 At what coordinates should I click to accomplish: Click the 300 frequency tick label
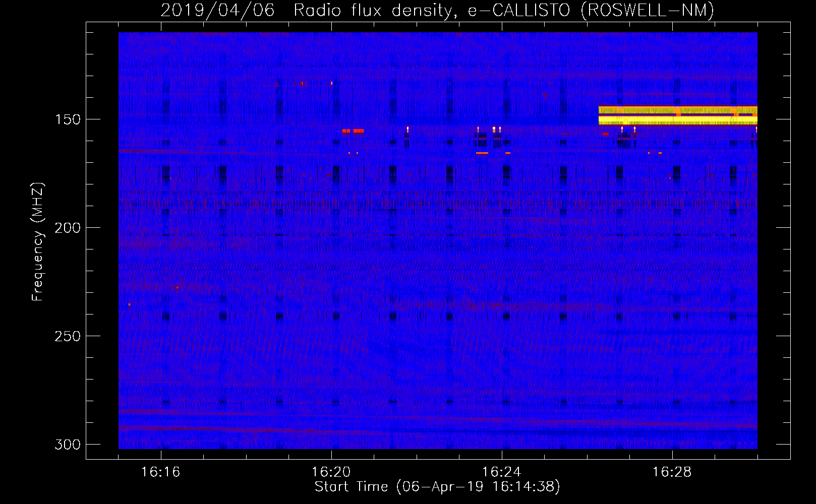68,445
